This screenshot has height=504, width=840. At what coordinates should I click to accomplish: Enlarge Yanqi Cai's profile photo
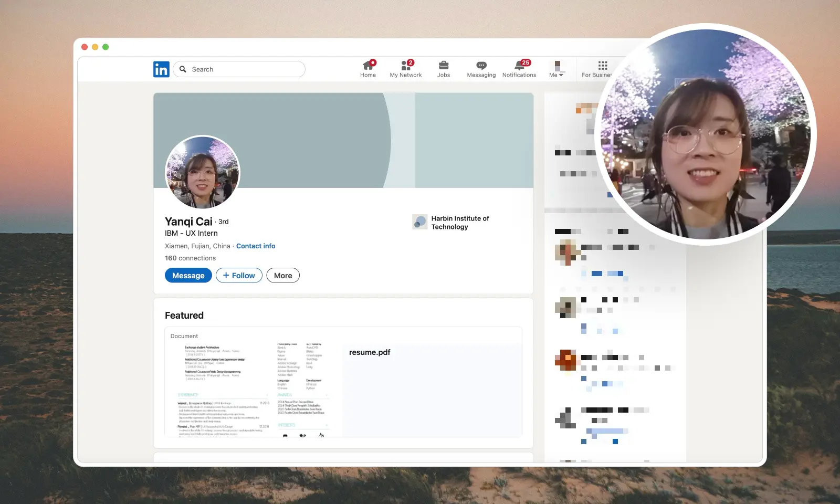pos(203,173)
